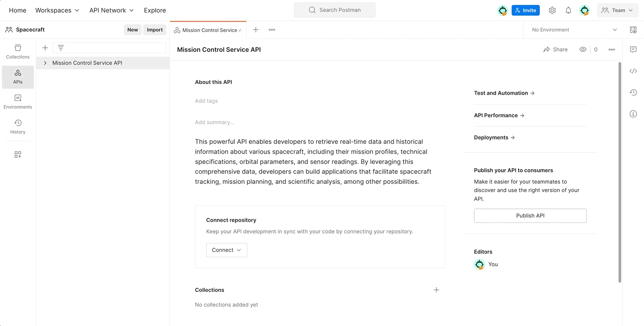The height and width of the screenshot is (326, 644).
Task: Open the changelog clock icon
Action: (633, 92)
